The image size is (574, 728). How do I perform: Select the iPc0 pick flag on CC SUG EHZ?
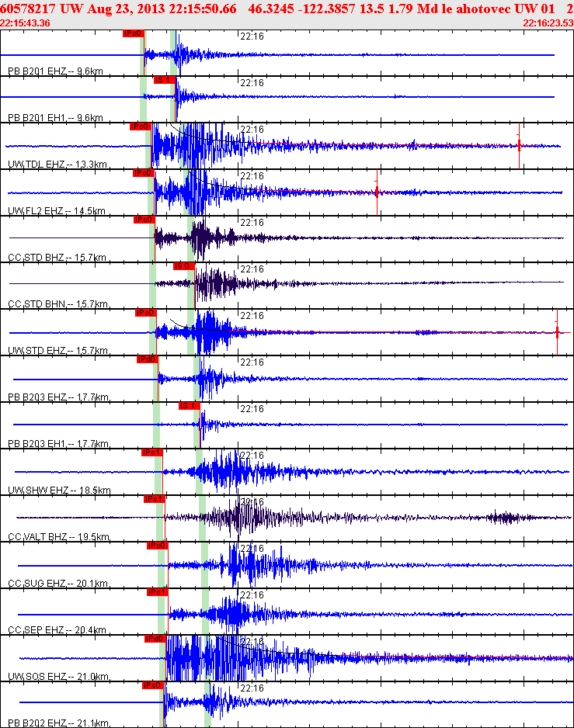(157, 546)
